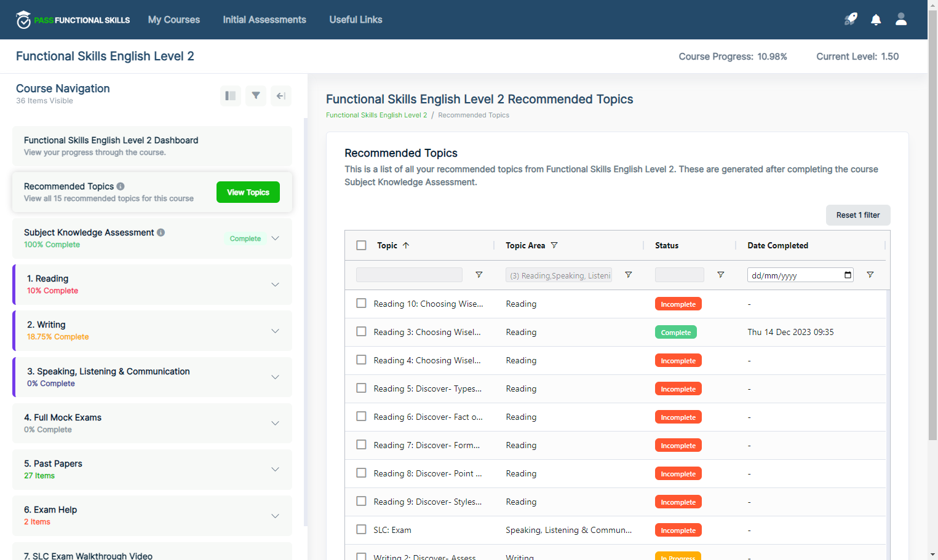Screen dimensions: 938x560
Task: Expand the 4. Full Mock Exams section
Action: (x=276, y=423)
